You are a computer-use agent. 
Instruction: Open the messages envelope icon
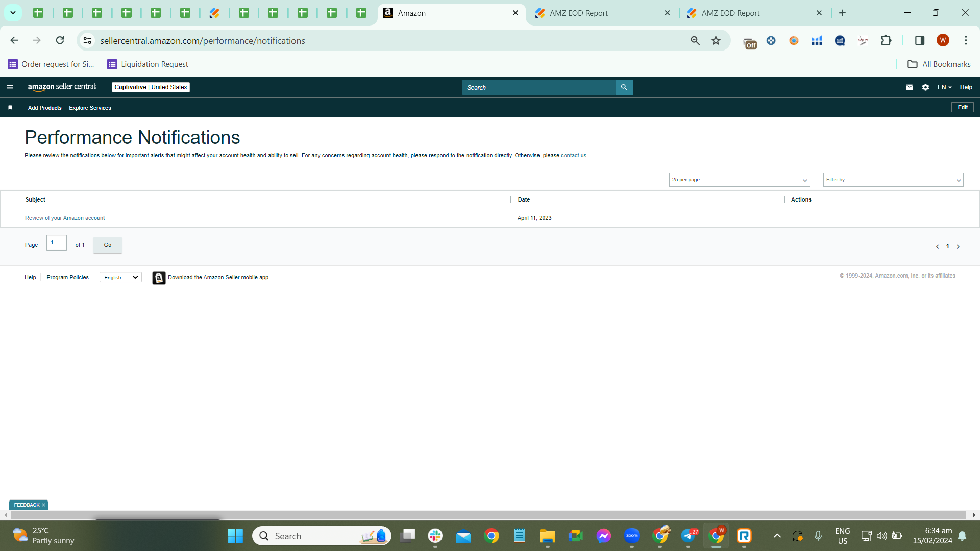pyautogui.click(x=910, y=87)
